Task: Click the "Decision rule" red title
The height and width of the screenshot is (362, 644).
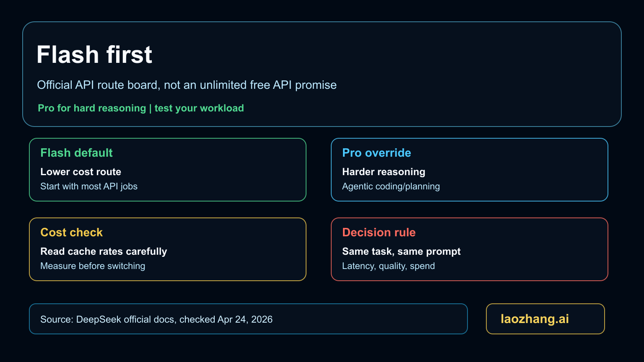Action: 379,233
